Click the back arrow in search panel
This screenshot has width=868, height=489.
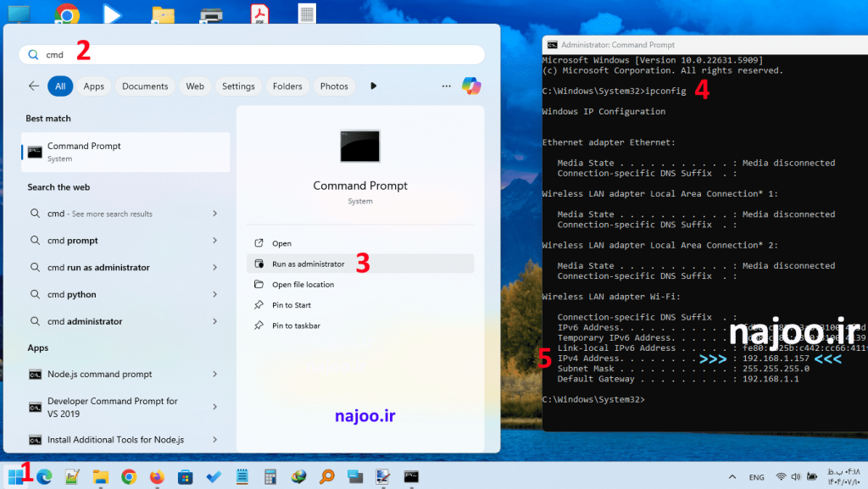coord(34,86)
